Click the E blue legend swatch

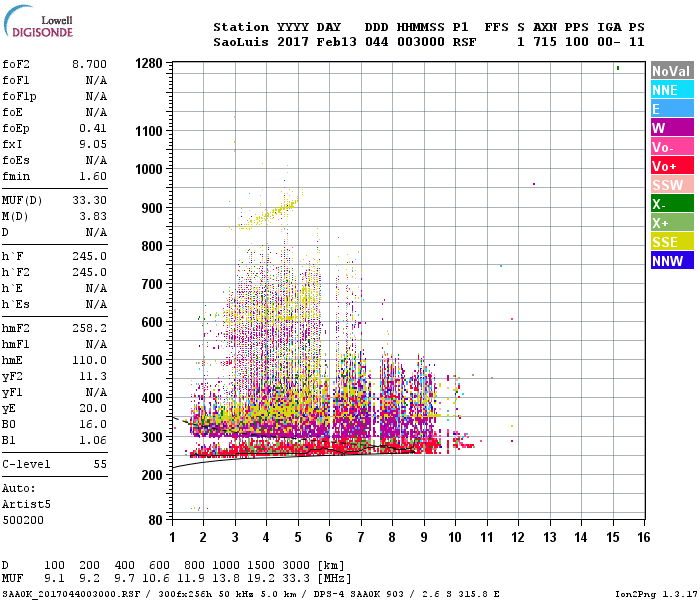672,109
